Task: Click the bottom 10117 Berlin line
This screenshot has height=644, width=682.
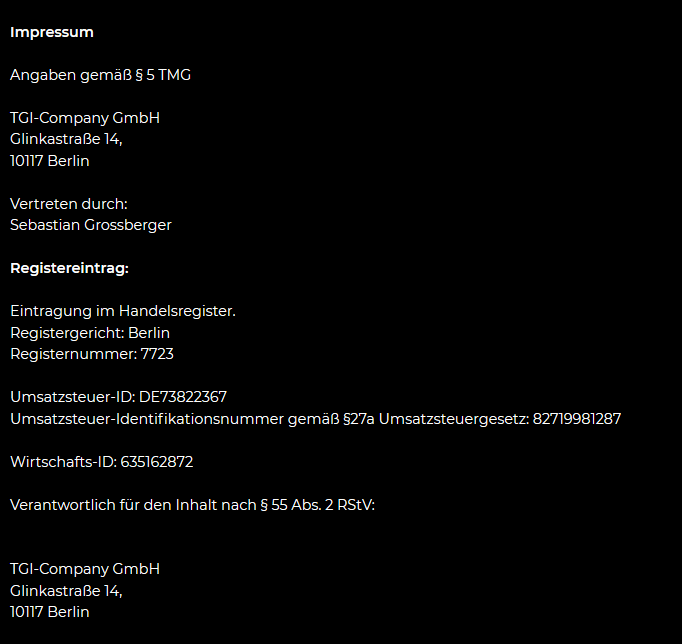Action: pos(50,612)
